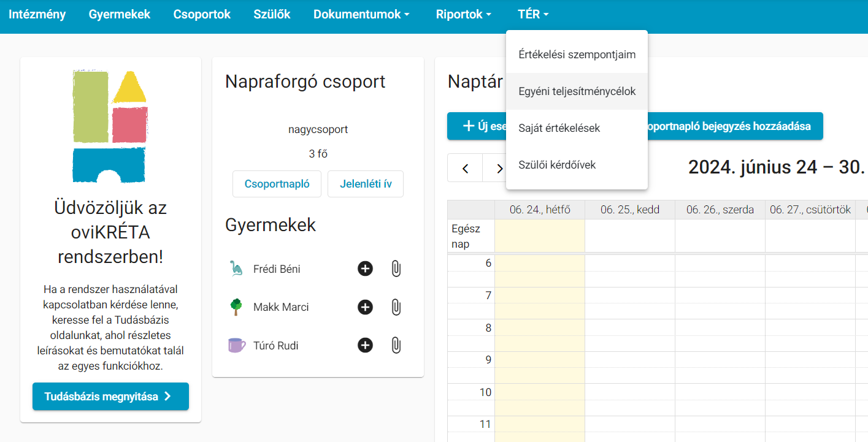
Task: Select Saját értékelések menu entry
Action: click(577, 128)
